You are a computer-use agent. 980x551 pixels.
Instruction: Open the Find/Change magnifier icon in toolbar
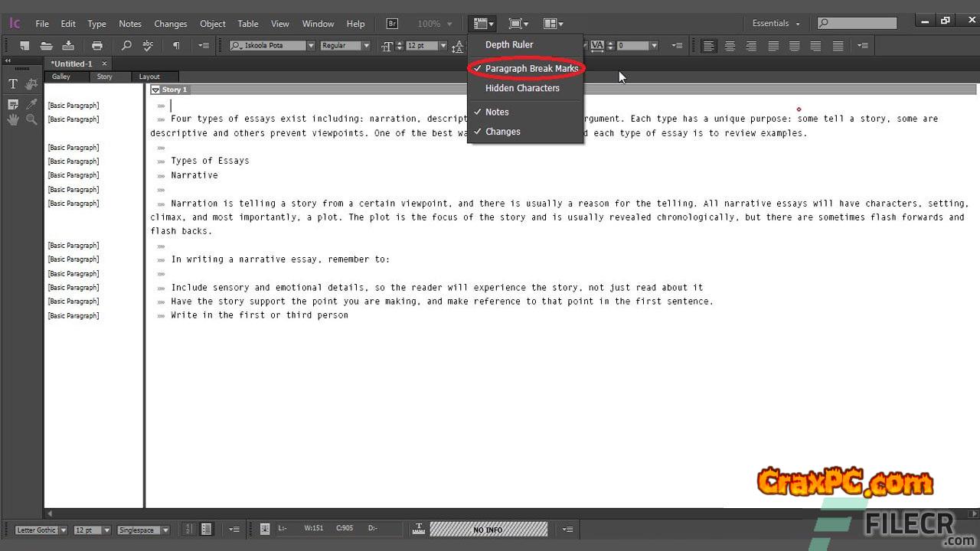(x=126, y=46)
